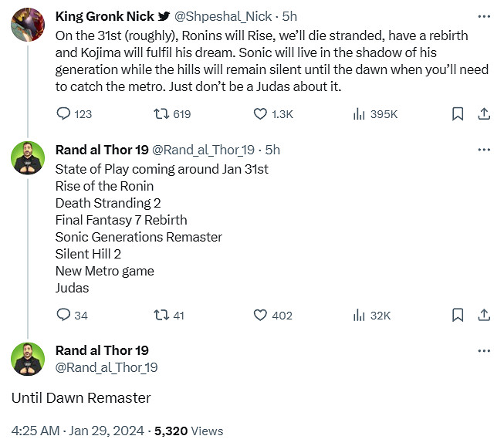Like King Gronk Nick's tweet

261,114
